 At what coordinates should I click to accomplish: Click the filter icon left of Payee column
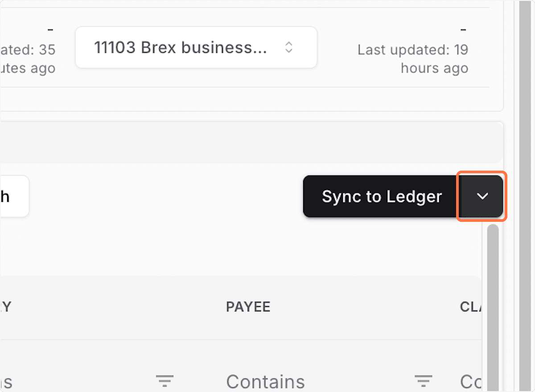(165, 381)
